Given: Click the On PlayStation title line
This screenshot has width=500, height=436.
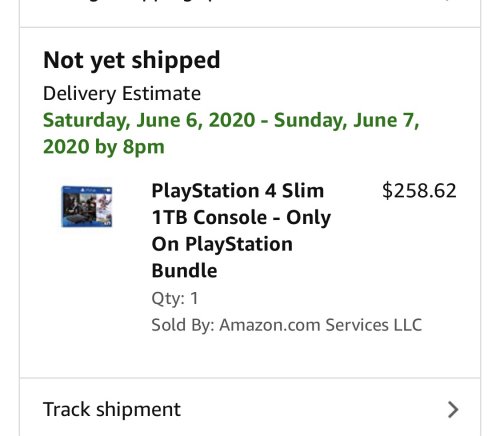Looking at the screenshot, I should [222, 244].
